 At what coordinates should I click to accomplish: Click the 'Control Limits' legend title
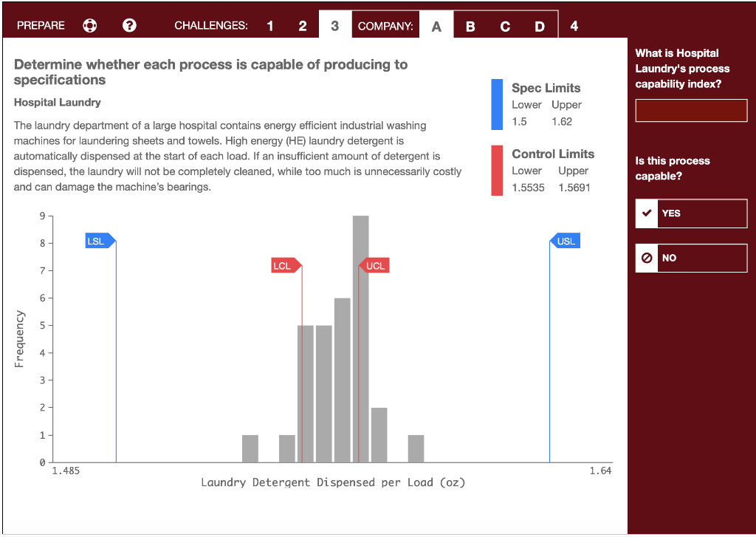pos(553,154)
